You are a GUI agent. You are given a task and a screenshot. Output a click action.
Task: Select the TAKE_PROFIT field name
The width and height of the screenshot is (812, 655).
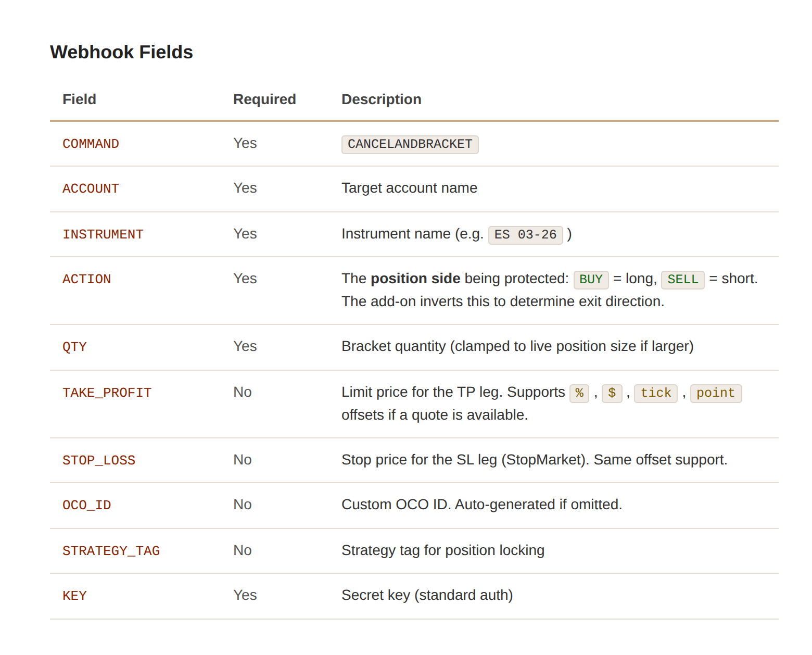tap(107, 393)
